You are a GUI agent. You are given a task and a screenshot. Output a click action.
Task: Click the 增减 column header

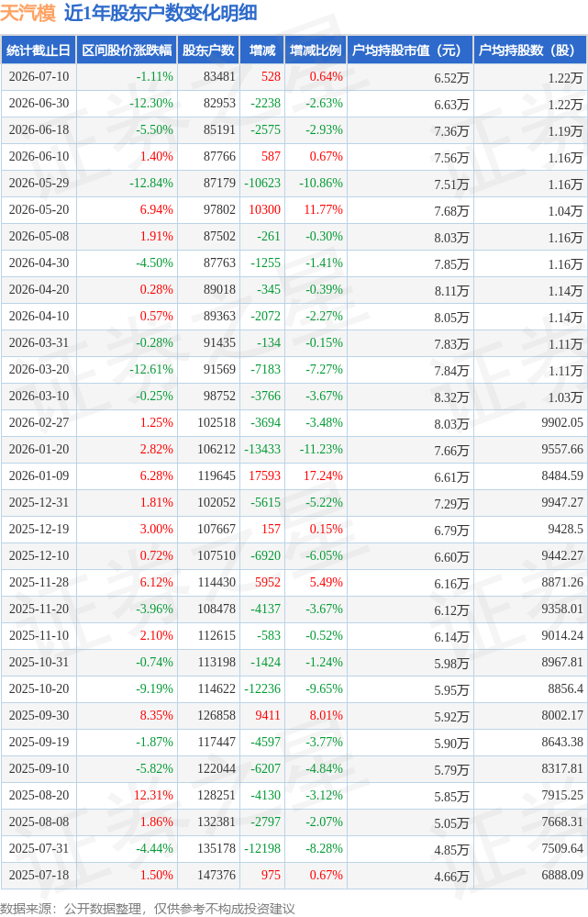click(261, 50)
